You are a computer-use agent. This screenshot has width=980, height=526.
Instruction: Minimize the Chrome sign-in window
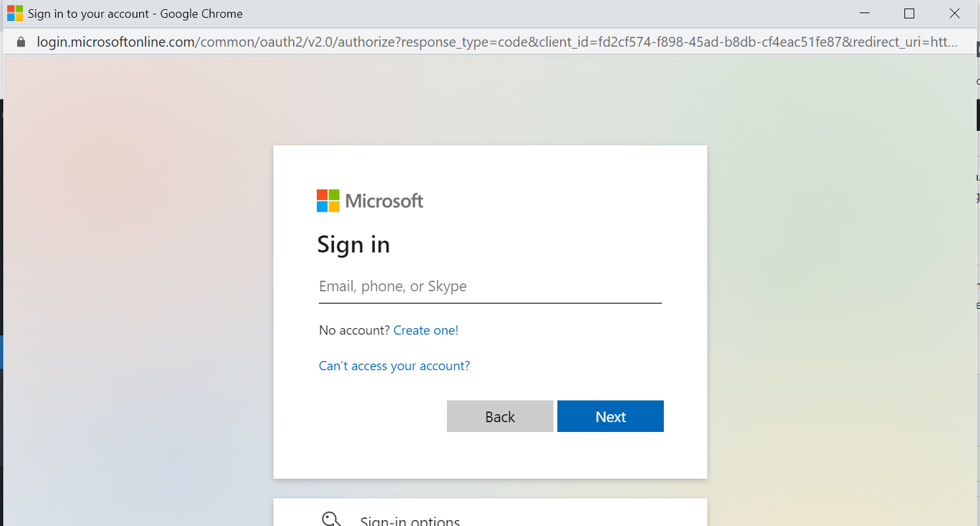pos(866,14)
